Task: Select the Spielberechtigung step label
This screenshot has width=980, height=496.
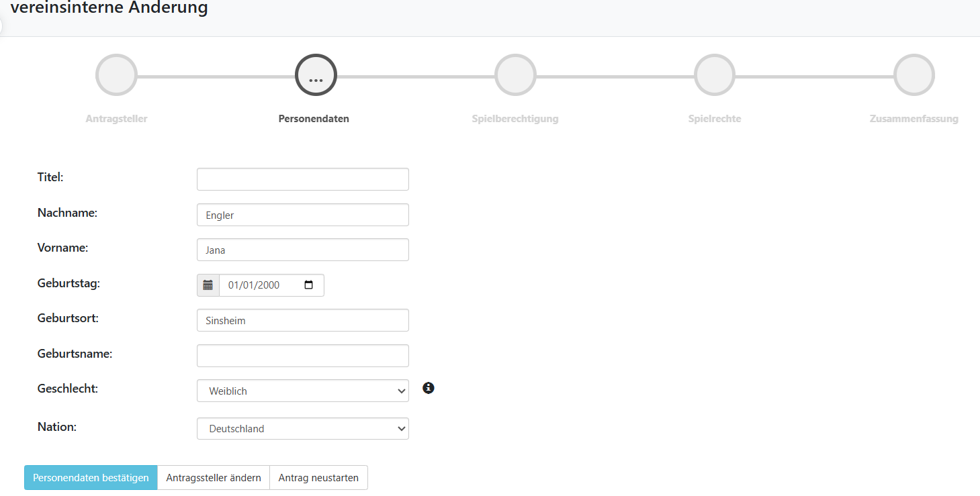Action: tap(515, 119)
